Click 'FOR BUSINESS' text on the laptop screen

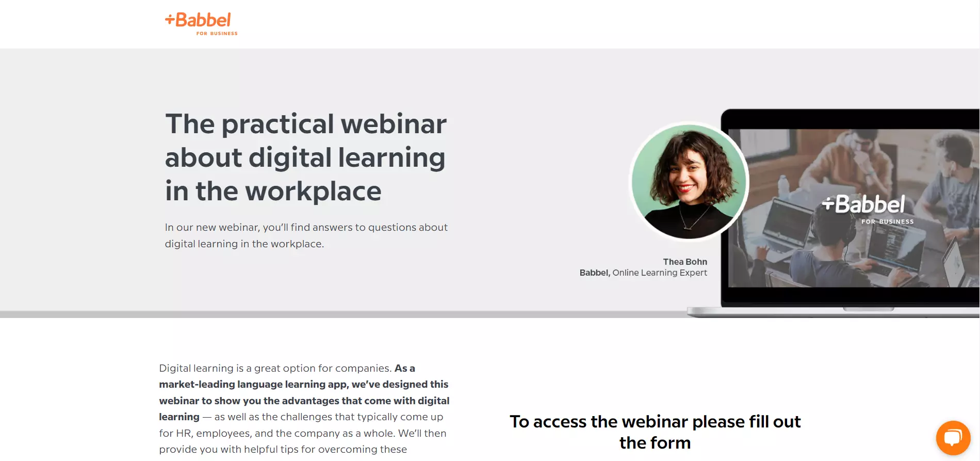click(887, 222)
